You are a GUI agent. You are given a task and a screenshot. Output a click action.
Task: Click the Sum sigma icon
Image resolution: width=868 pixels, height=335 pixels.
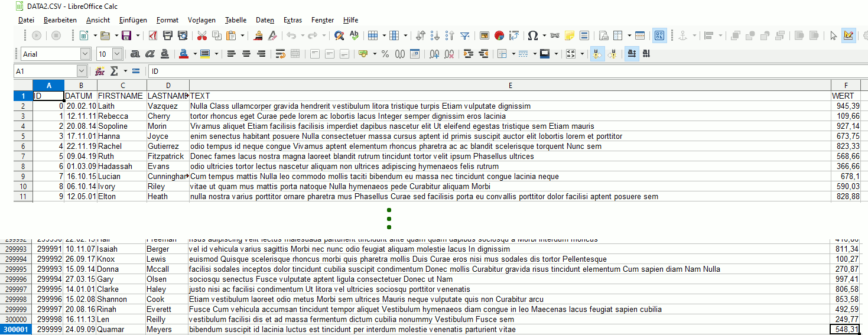coord(115,71)
